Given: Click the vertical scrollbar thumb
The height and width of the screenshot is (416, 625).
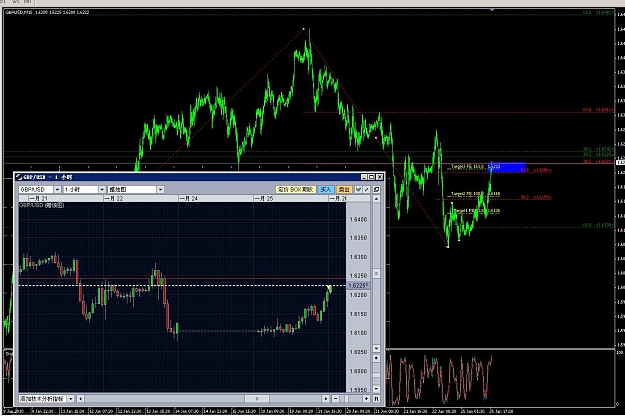Looking at the screenshot, I should pyautogui.click(x=376, y=273).
